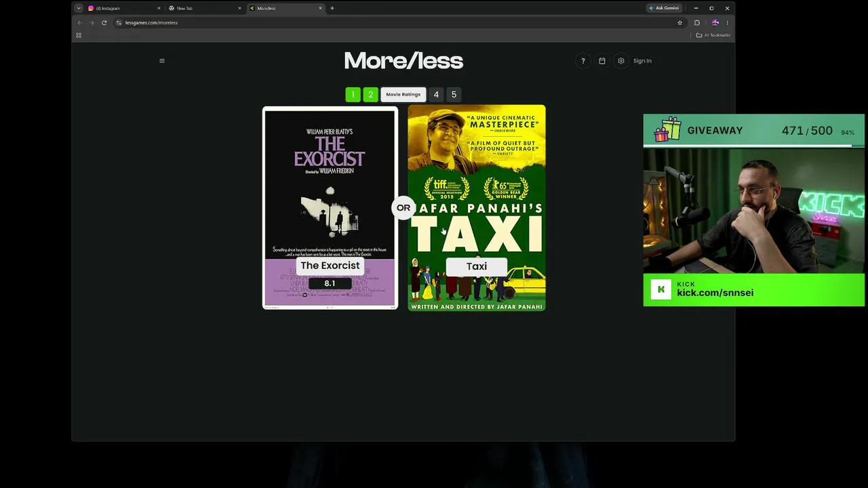This screenshot has height=488, width=868.
Task: Open the browser extensions puzzle icon
Action: [x=696, y=22]
